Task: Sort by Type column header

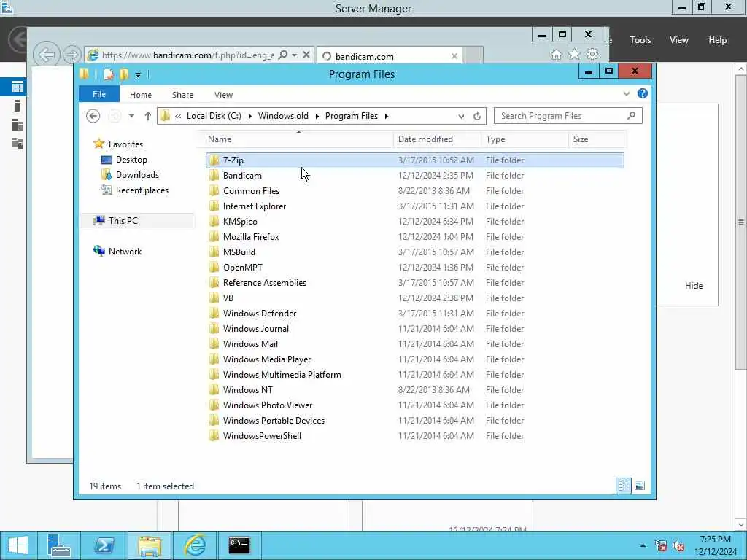Action: [x=525, y=139]
